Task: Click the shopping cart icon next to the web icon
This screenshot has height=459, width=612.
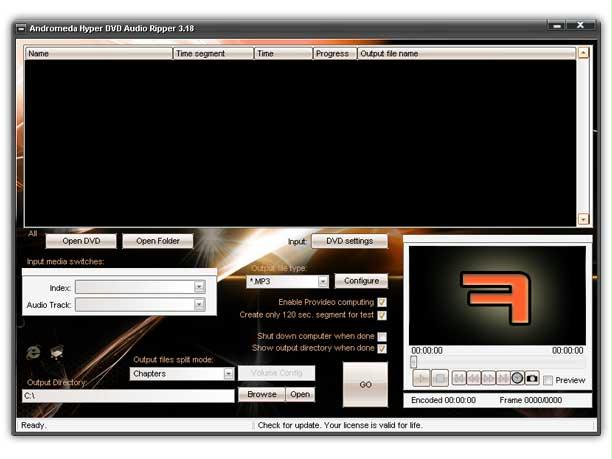Action: [57, 352]
